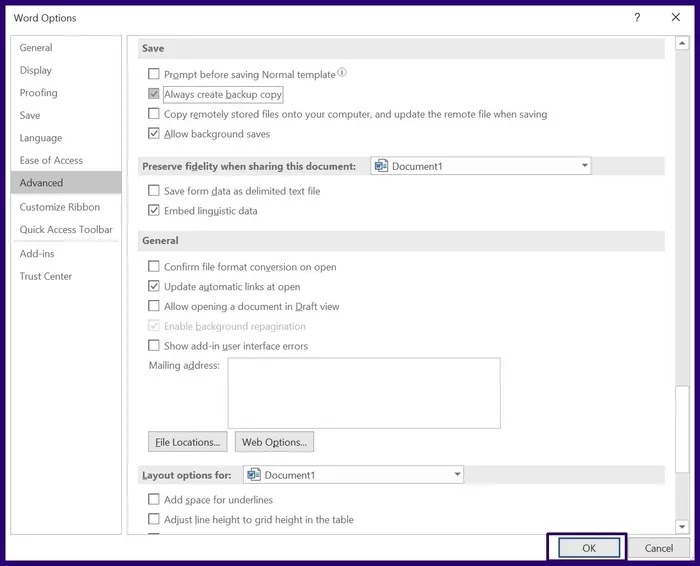This screenshot has height=566, width=700.
Task: Enable Add space for underlines
Action: (x=154, y=499)
